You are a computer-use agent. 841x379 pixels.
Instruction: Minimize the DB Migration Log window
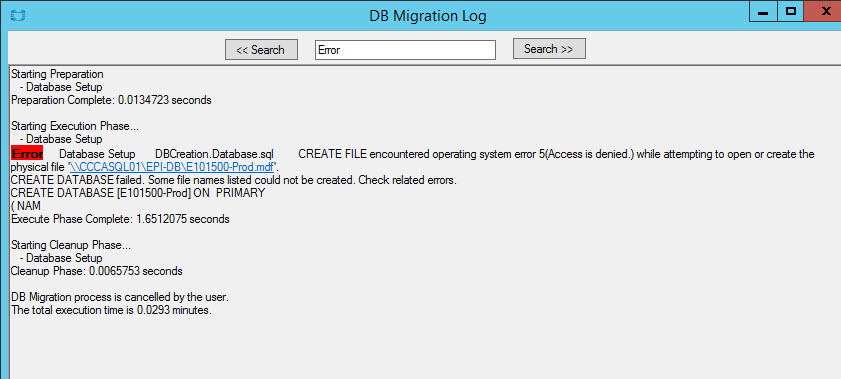[x=763, y=11]
